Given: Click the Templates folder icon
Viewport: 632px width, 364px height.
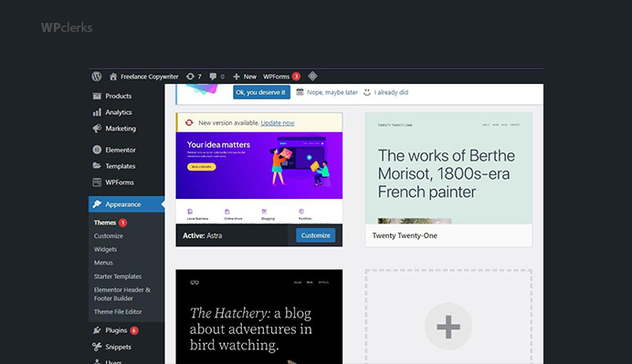Looking at the screenshot, I should pos(97,166).
